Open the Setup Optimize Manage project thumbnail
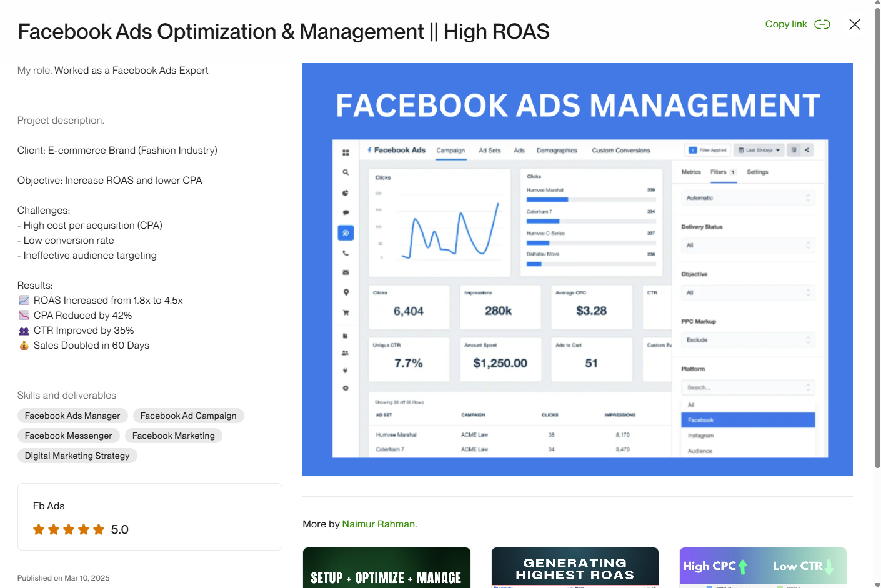This screenshot has height=588, width=881. coord(387,567)
